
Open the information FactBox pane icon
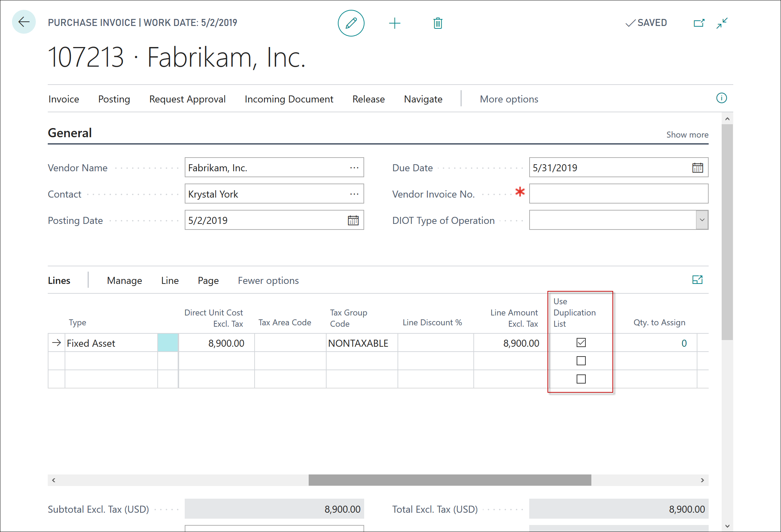tap(721, 98)
